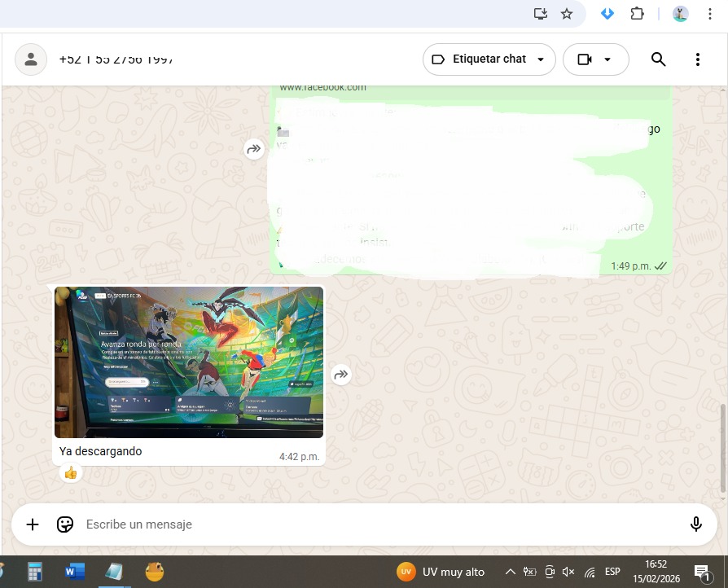Click the muted volume tray icon
This screenshot has height=588, width=728.
coord(568,572)
